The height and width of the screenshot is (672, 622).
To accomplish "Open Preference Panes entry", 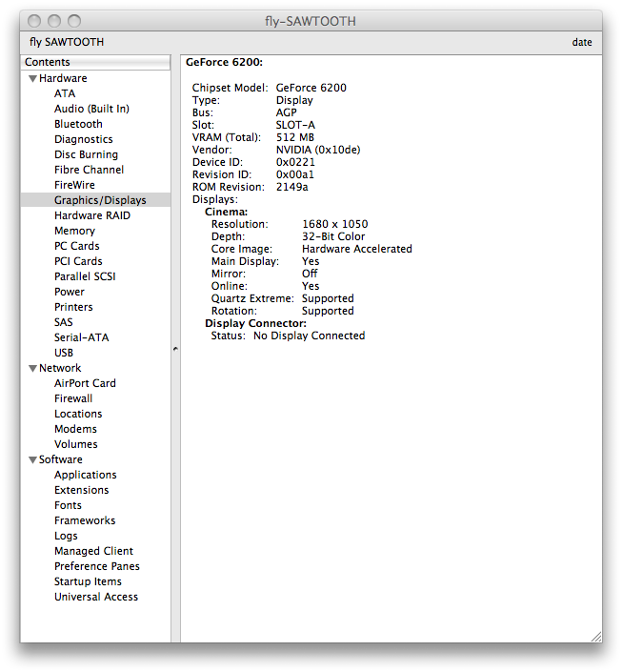I will pyautogui.click(x=97, y=566).
